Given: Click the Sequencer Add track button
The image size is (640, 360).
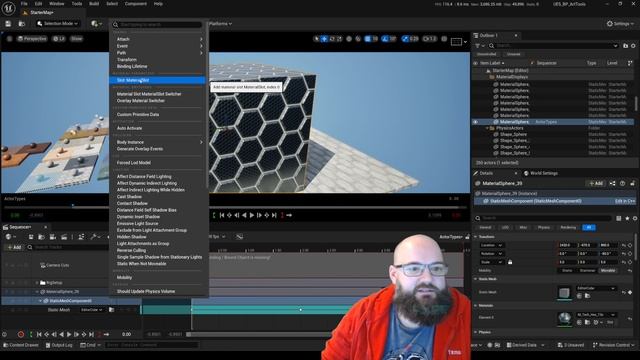Looking at the screenshot, I should click(14, 247).
